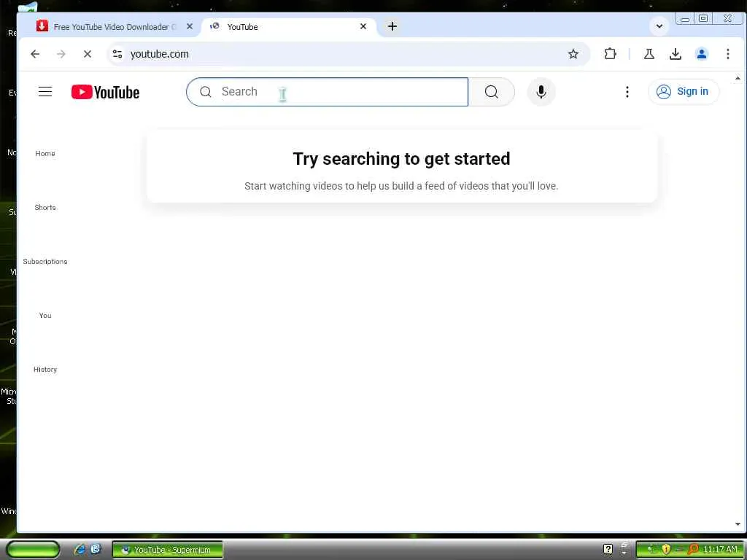Select the YouTube browser tab
The width and height of the screenshot is (747, 560).
(287, 27)
